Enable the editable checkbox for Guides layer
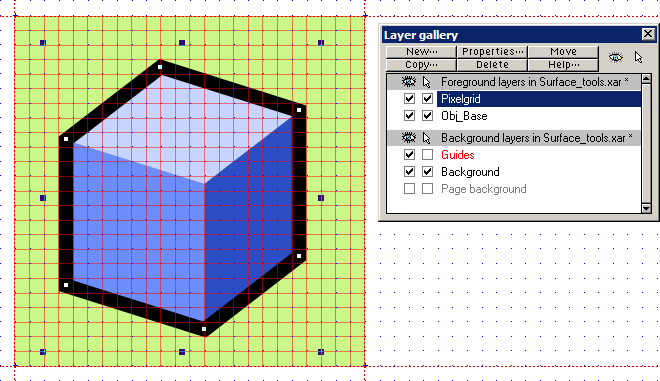Screen dimensions: 660x381 pos(427,155)
